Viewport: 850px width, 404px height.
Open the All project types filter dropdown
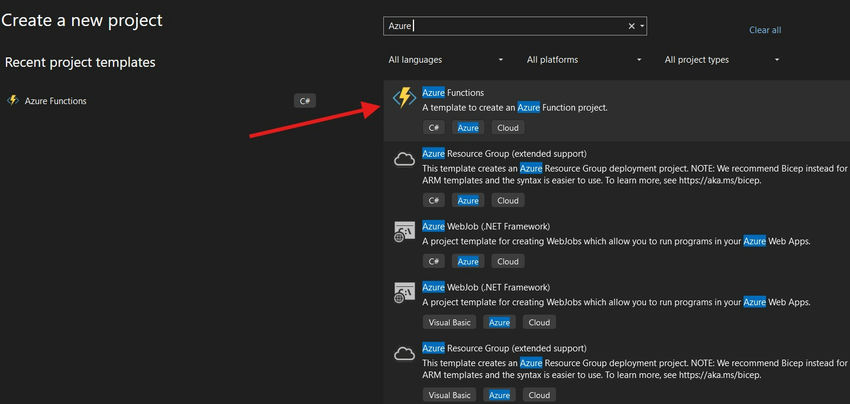coord(722,60)
